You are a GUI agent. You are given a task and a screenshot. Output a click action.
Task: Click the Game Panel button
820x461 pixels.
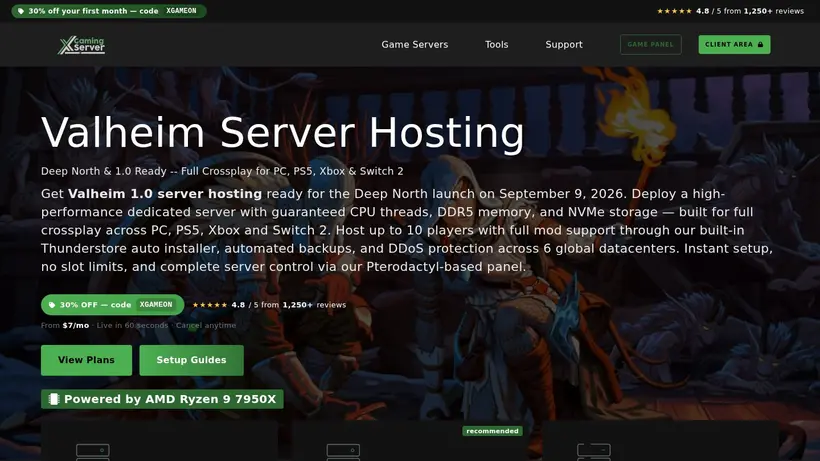651,44
